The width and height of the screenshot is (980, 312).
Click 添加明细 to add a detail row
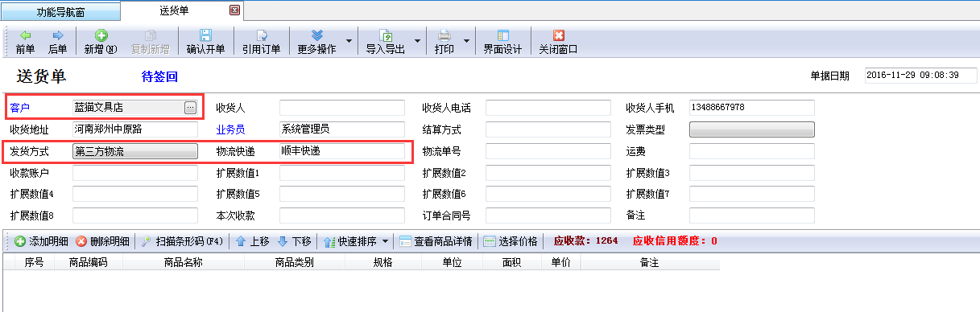(41, 241)
